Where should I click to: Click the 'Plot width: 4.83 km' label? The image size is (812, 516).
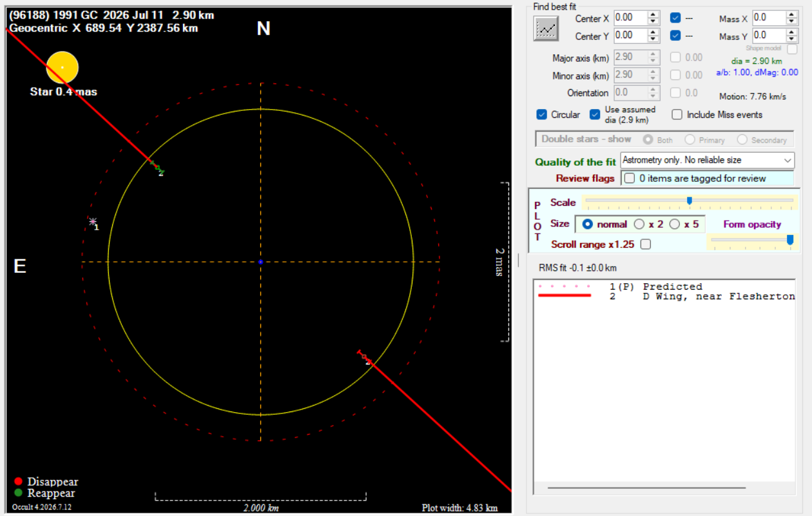point(459,508)
